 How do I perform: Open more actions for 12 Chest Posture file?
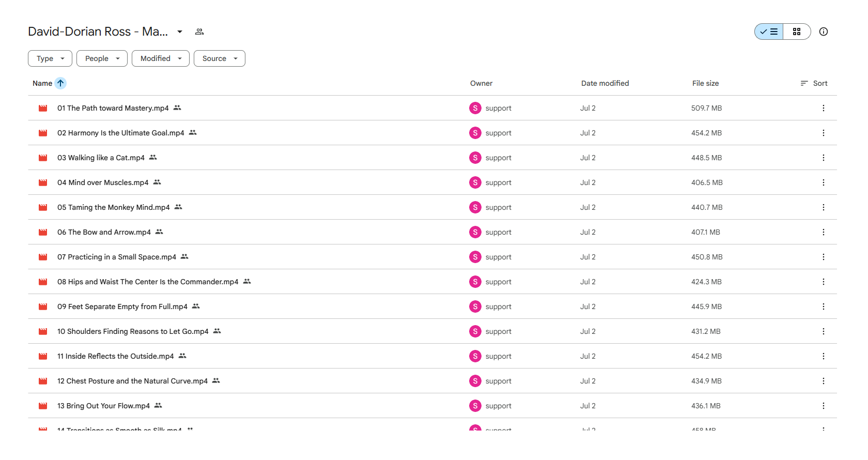click(x=824, y=381)
